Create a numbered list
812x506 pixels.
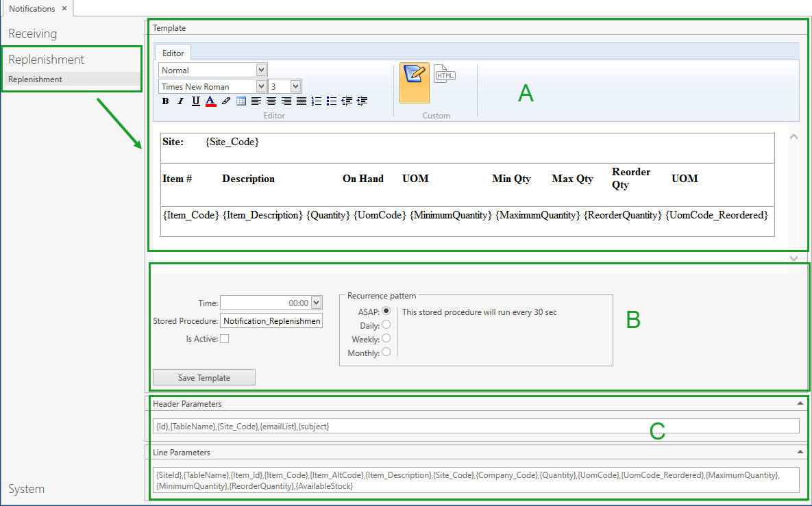click(316, 101)
